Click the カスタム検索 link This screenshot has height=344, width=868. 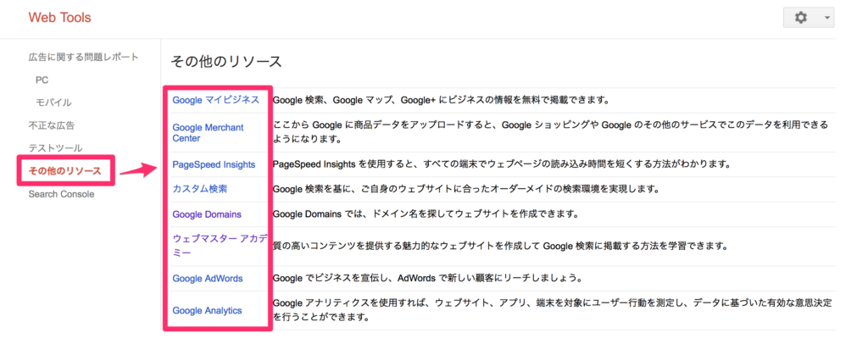(200, 189)
